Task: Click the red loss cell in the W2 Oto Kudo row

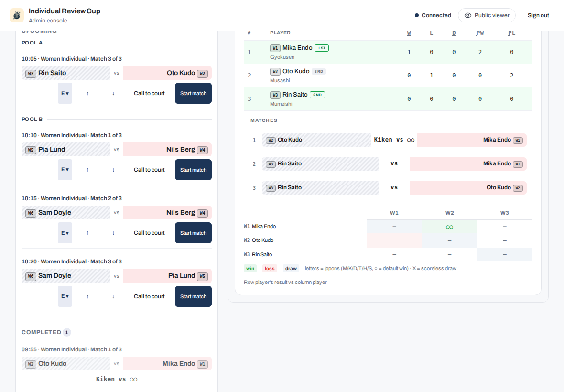Action: [x=394, y=240]
